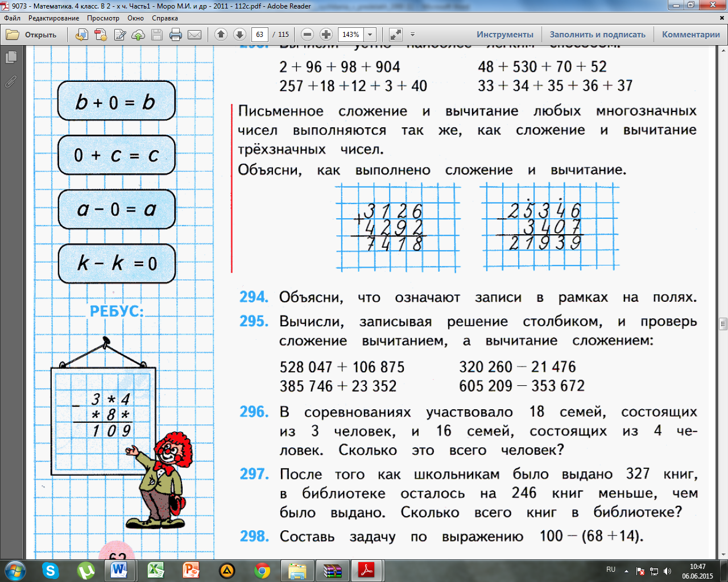
Task: Click the Action Center flag tray icon
Action: click(640, 571)
